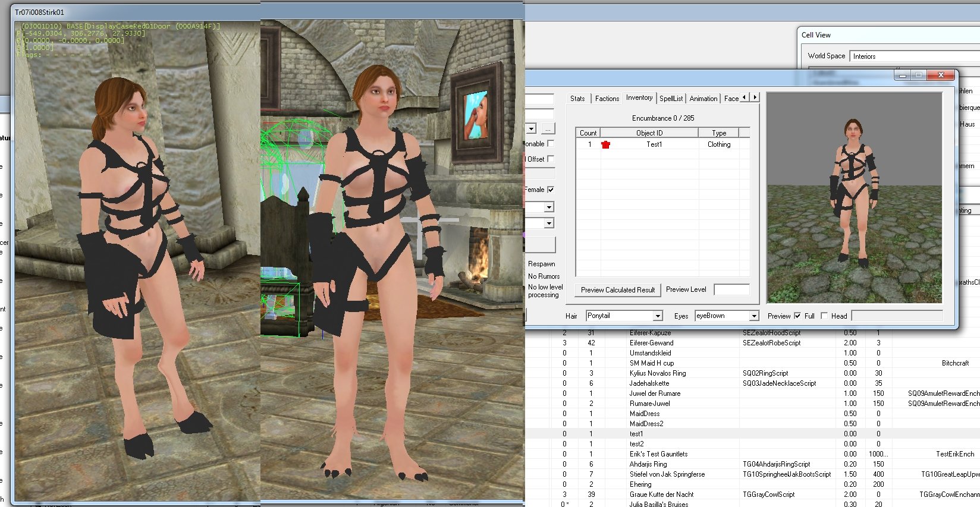Click the Encumbrance 0 / 285 label

click(663, 118)
